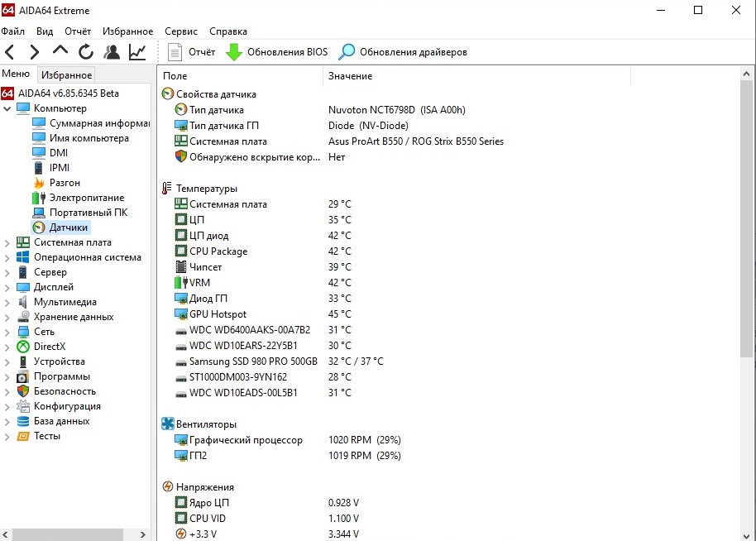Click the DirectX Xbox icon in the tree
This screenshot has width=756, height=541.
click(22, 347)
